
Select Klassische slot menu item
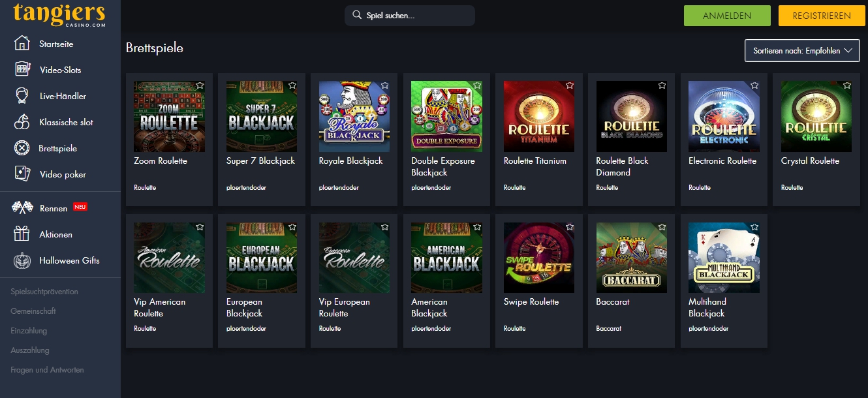point(66,122)
